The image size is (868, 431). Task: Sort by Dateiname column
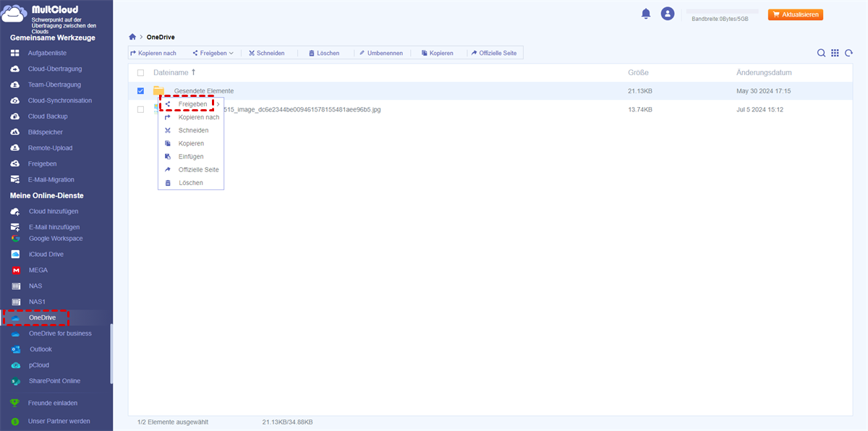tap(174, 73)
